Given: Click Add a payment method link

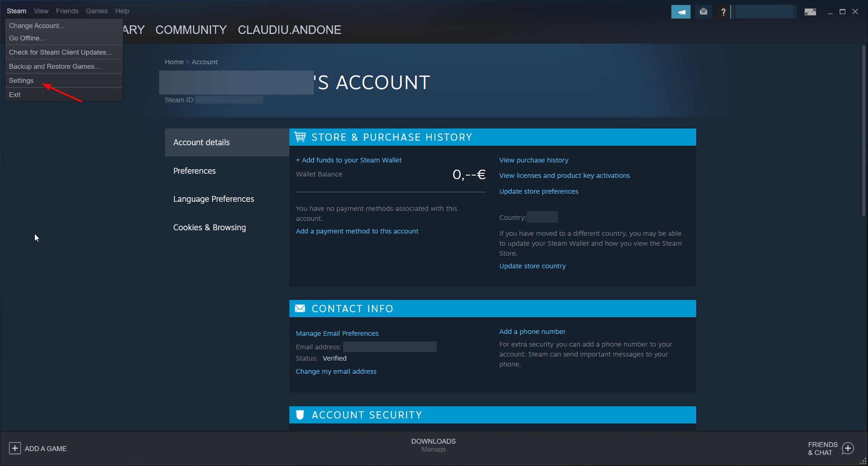Looking at the screenshot, I should [x=357, y=231].
